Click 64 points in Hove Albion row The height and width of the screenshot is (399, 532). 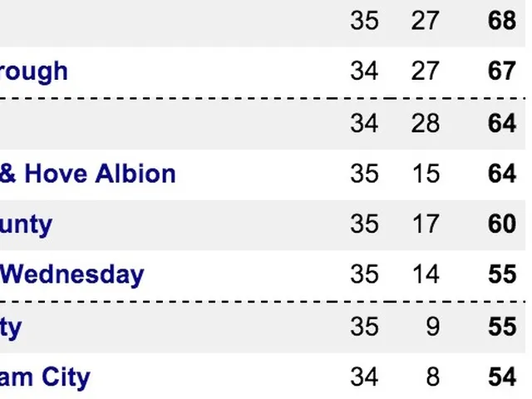click(502, 174)
